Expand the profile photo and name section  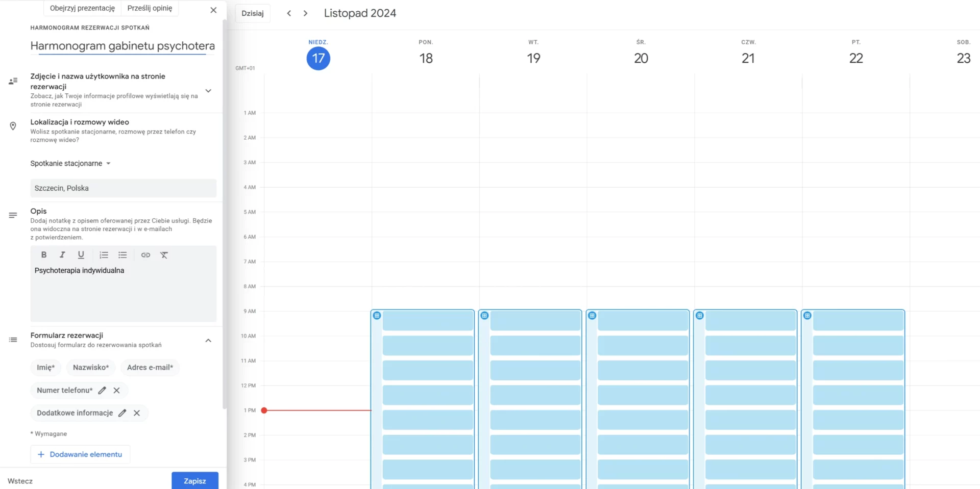click(x=208, y=91)
